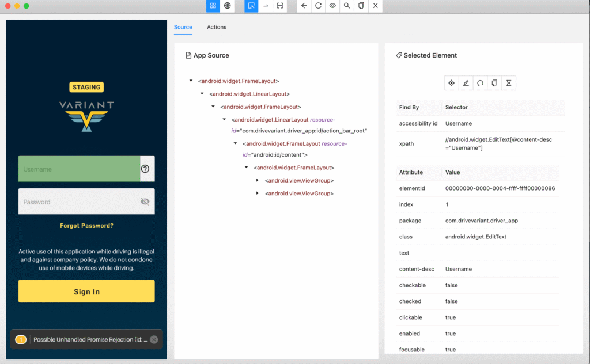Collapse the root android.widget.FrameLayout node
The image size is (590, 364).
191,81
